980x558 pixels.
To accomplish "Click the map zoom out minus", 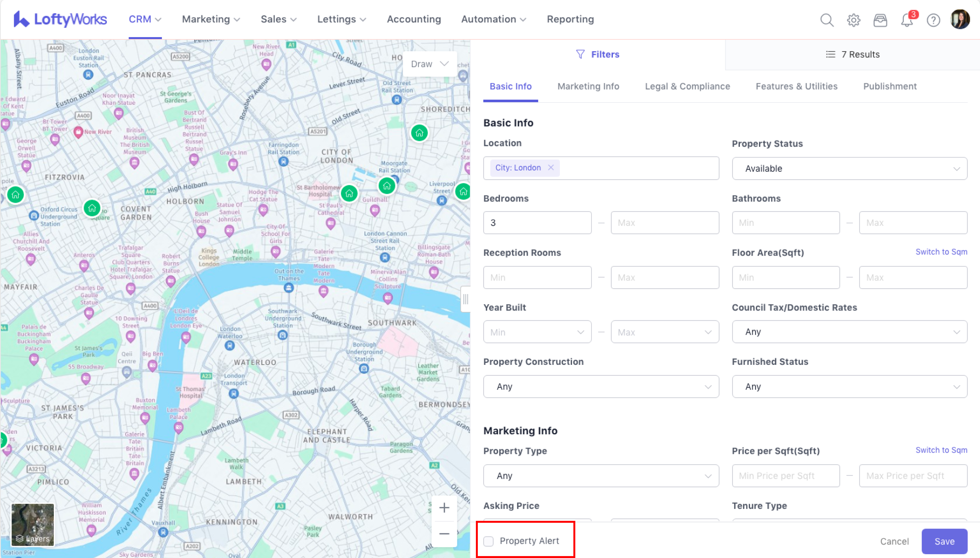I will tap(444, 533).
